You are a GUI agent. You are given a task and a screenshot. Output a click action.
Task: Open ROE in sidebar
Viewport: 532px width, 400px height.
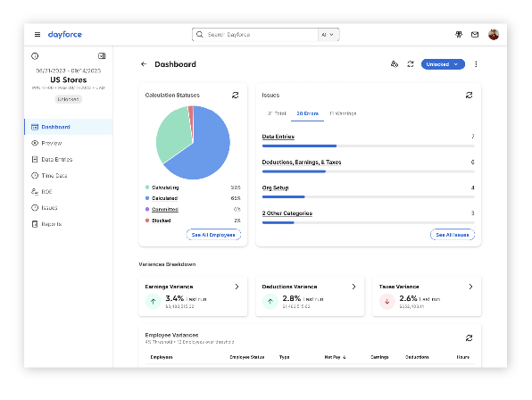pyautogui.click(x=69, y=192)
